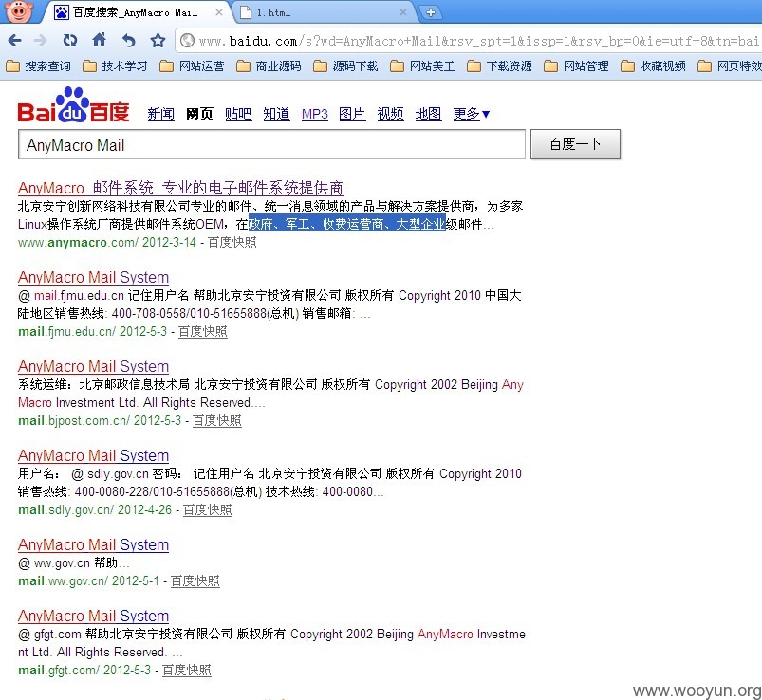The height and width of the screenshot is (700, 762).
Task: Click the Baidu logo
Action: point(73,105)
